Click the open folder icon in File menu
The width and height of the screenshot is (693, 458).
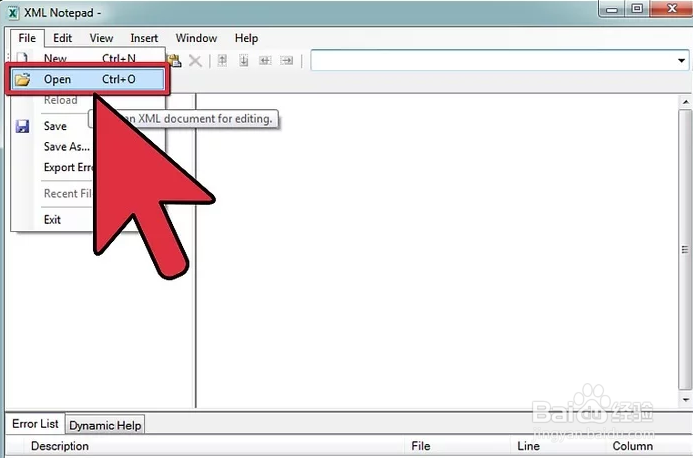[22, 80]
